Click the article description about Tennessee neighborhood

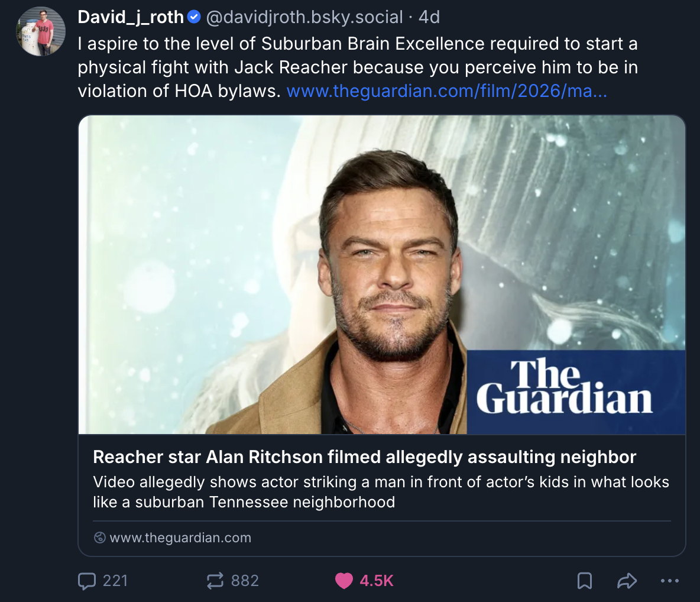381,492
